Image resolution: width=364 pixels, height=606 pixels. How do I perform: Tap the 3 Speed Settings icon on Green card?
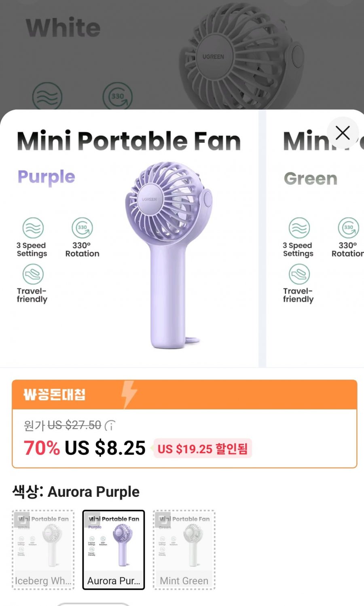coord(299,228)
